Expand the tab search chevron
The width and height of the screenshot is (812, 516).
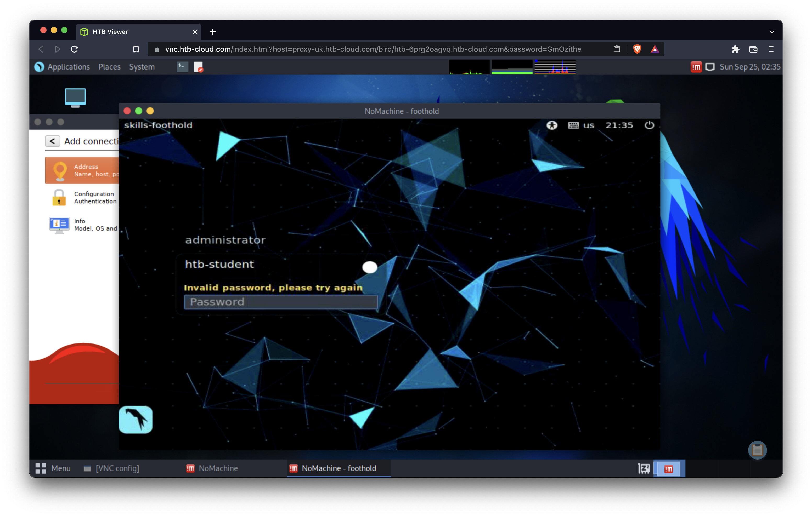coord(772,32)
